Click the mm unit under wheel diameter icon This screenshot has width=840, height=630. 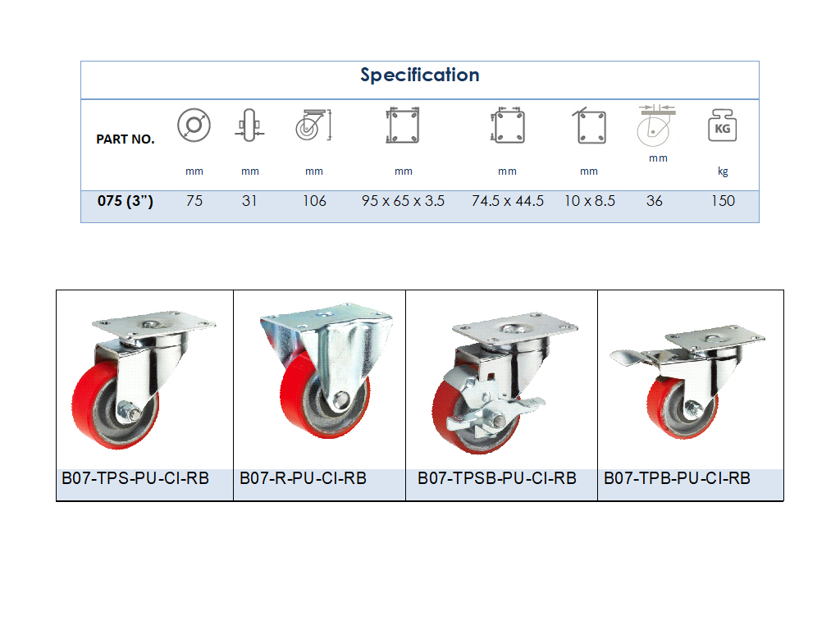(x=194, y=171)
